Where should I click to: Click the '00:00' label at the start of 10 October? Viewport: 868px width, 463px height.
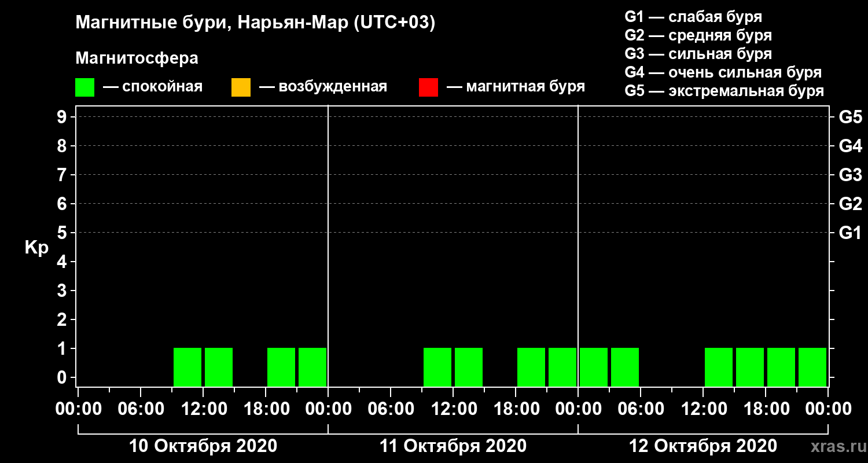click(78, 409)
